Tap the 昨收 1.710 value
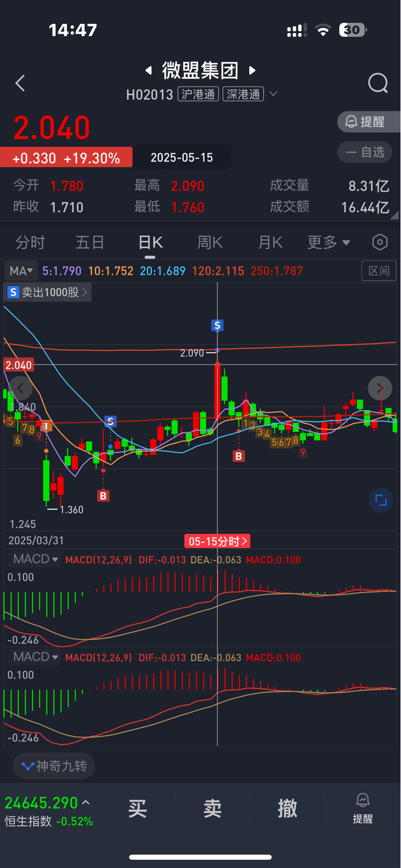Screen dimensions: 401x868 (x=67, y=207)
